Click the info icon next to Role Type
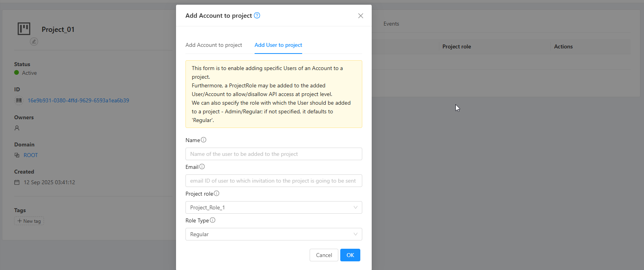 [x=213, y=220]
